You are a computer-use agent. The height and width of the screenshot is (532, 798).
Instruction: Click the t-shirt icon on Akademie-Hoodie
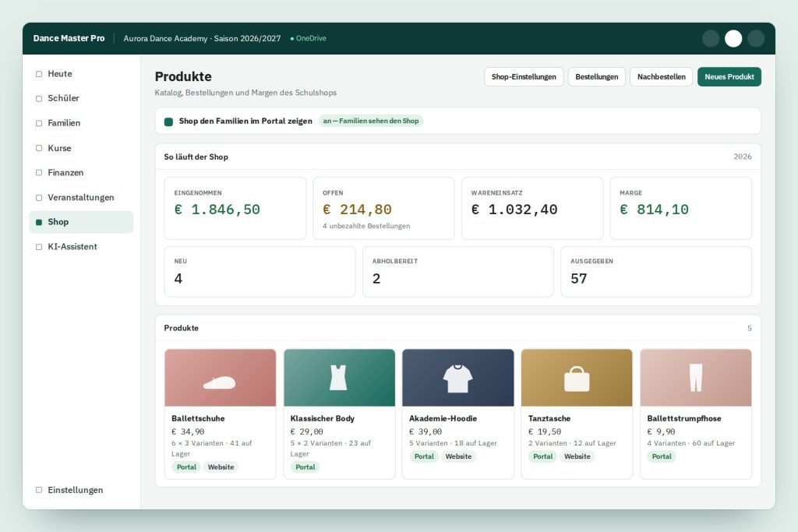tap(457, 379)
